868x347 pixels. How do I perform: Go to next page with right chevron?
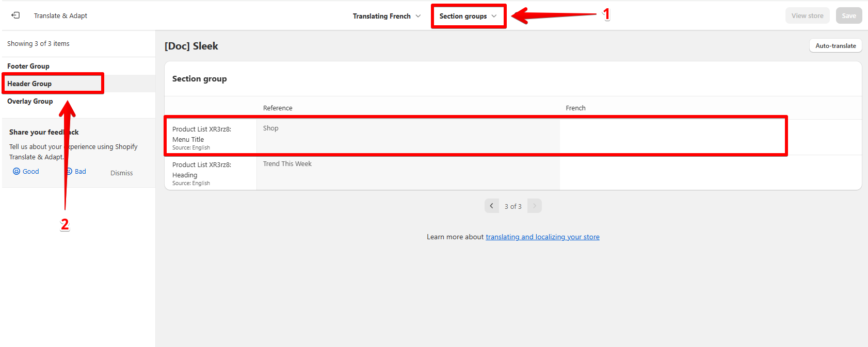tap(535, 206)
